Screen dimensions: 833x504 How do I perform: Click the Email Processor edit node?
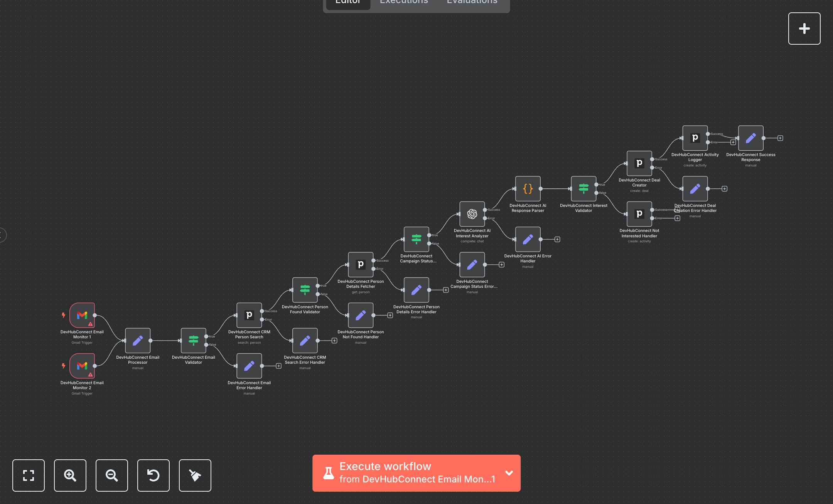coord(138,341)
